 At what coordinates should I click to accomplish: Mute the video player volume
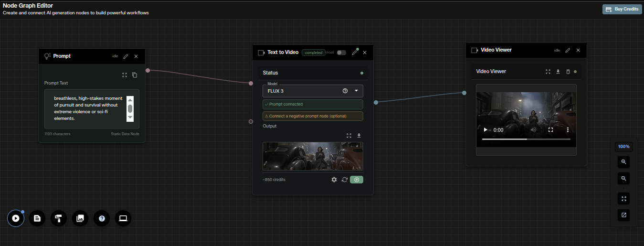[x=533, y=130]
